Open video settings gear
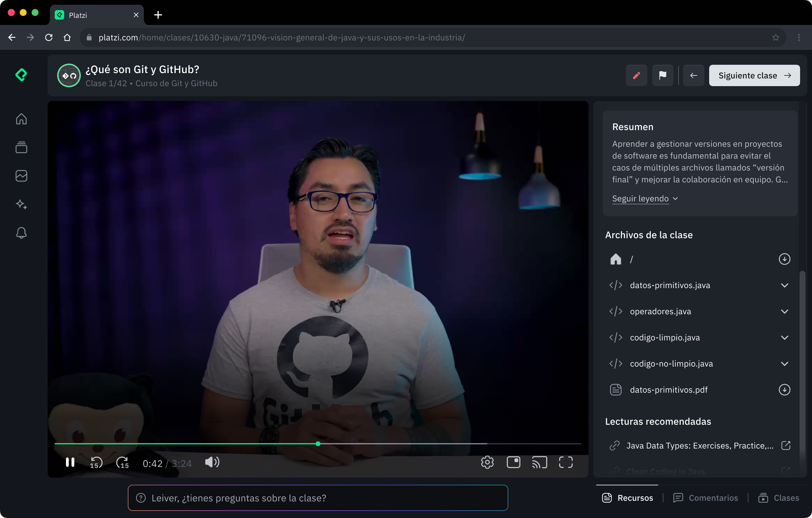This screenshot has width=812, height=518. coord(487,462)
